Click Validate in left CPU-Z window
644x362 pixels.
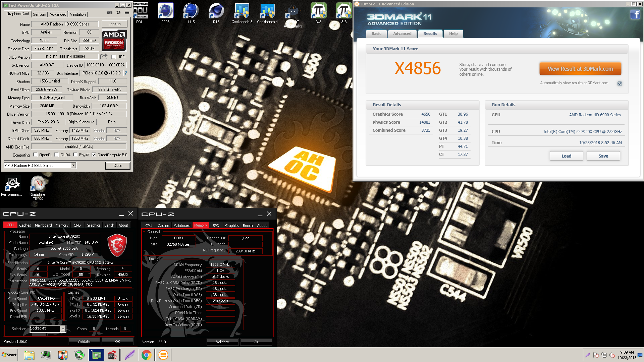pyautogui.click(x=84, y=342)
